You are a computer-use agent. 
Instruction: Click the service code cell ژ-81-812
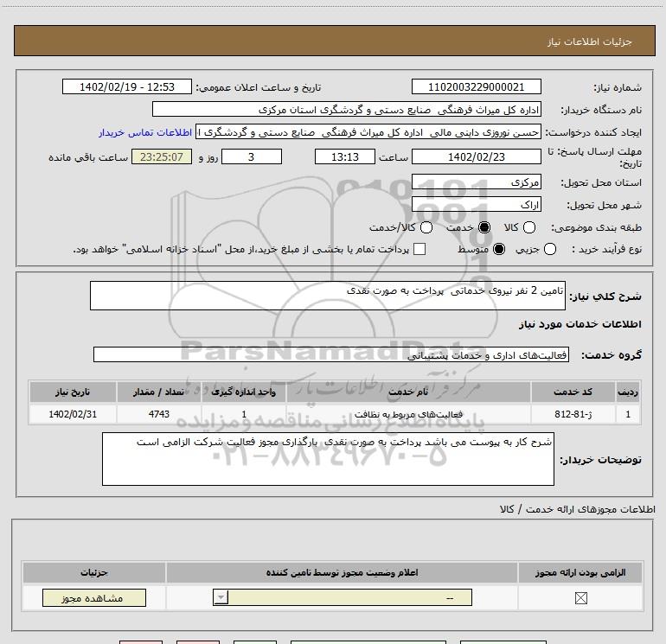click(x=573, y=414)
